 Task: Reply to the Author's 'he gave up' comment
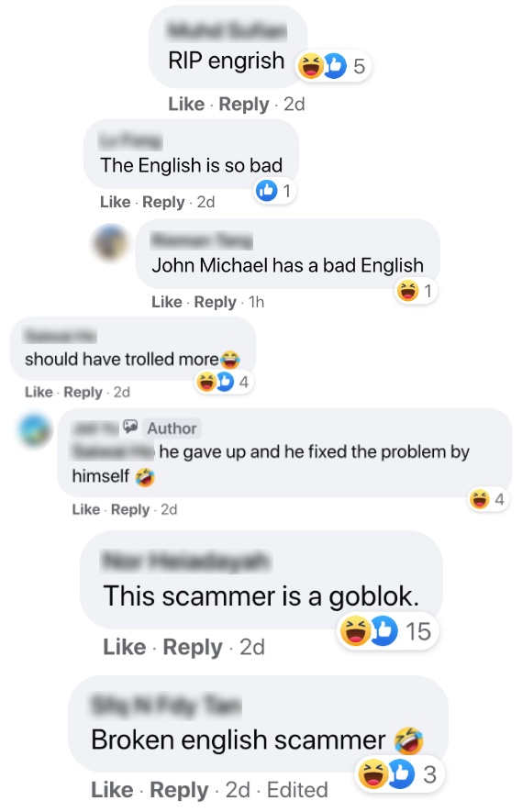click(130, 509)
